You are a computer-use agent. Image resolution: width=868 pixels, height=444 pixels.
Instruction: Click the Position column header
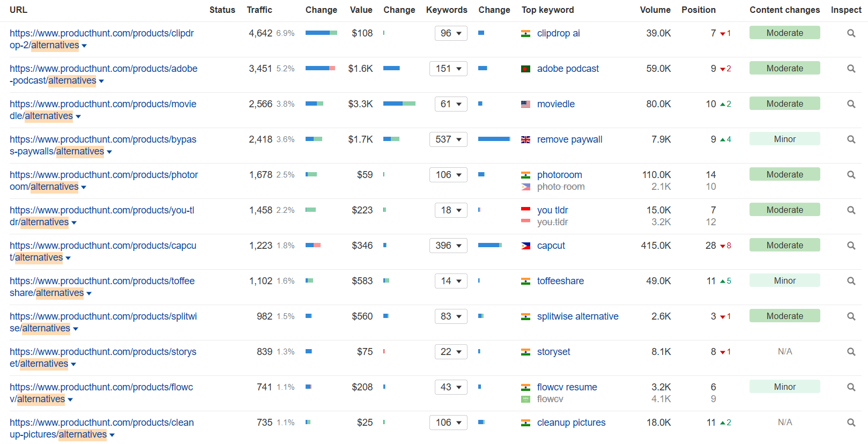point(699,10)
